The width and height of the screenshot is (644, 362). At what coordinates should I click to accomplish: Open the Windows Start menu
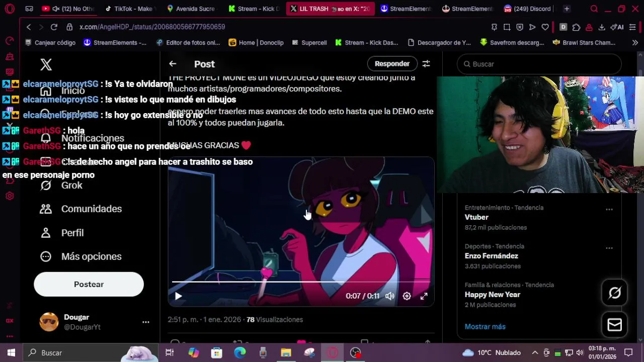pyautogui.click(x=11, y=353)
